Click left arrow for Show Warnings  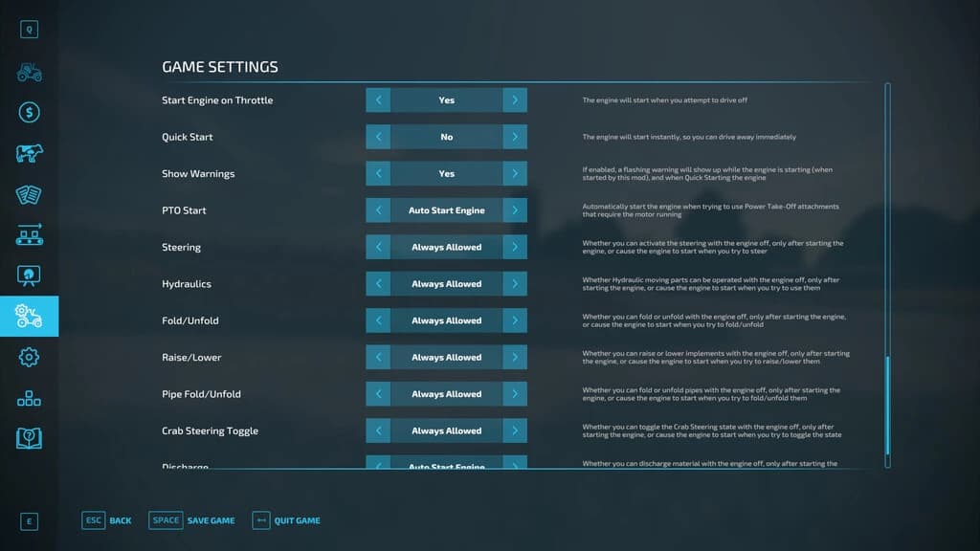coord(378,174)
